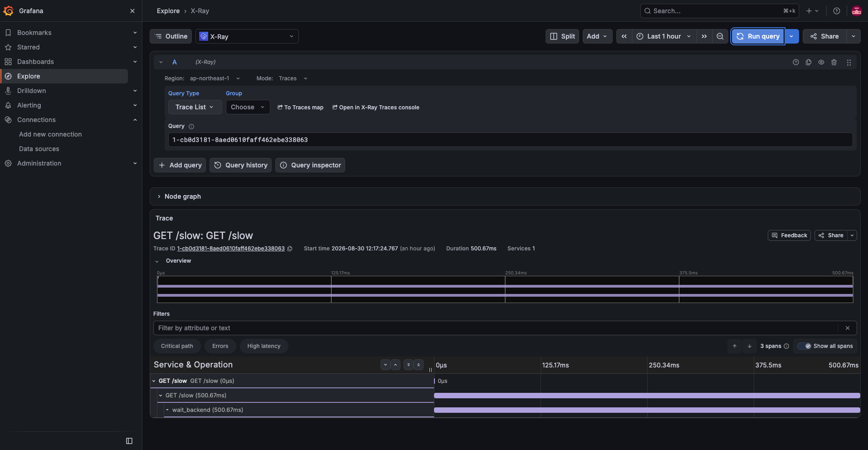Open the Group Choose dropdown
The height and width of the screenshot is (450, 868).
tap(248, 107)
